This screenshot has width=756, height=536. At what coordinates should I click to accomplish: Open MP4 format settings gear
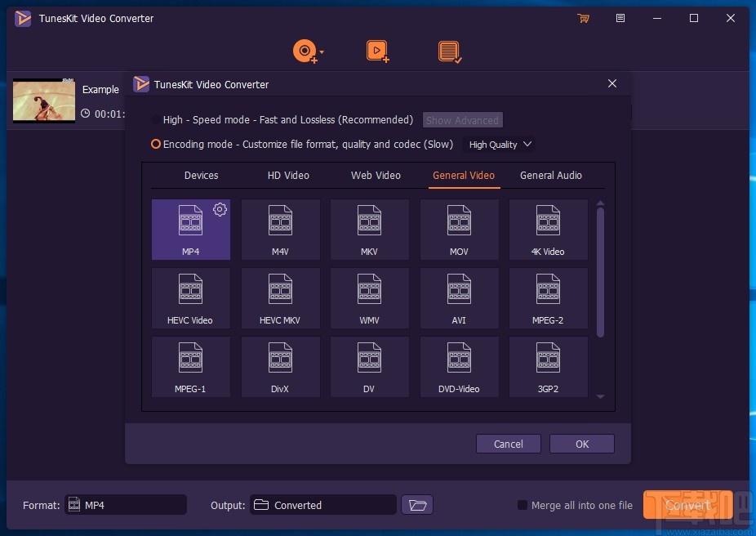pyautogui.click(x=220, y=209)
